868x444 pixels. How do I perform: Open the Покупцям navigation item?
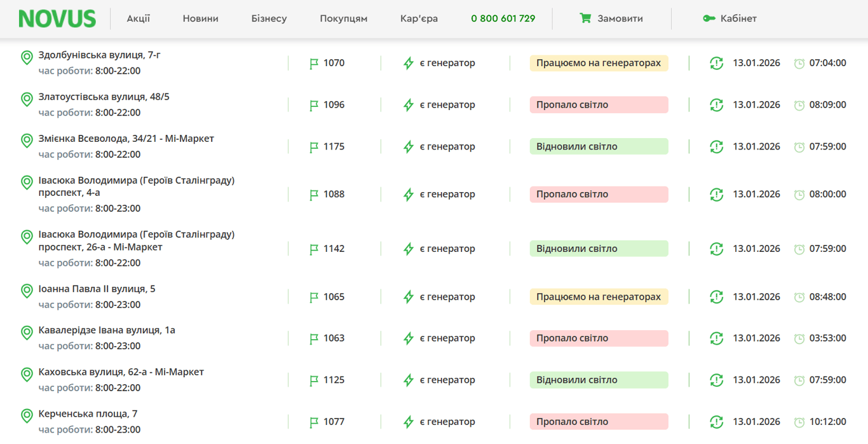343,18
